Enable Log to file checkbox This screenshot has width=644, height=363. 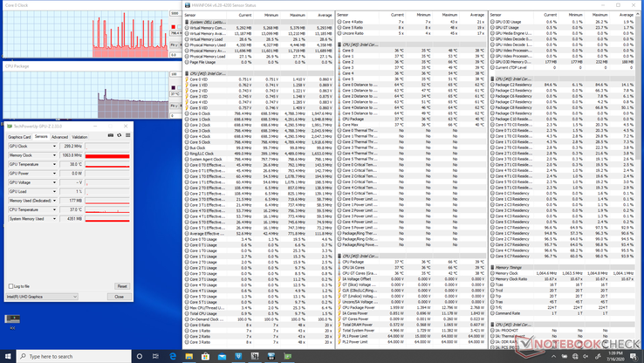tap(10, 286)
